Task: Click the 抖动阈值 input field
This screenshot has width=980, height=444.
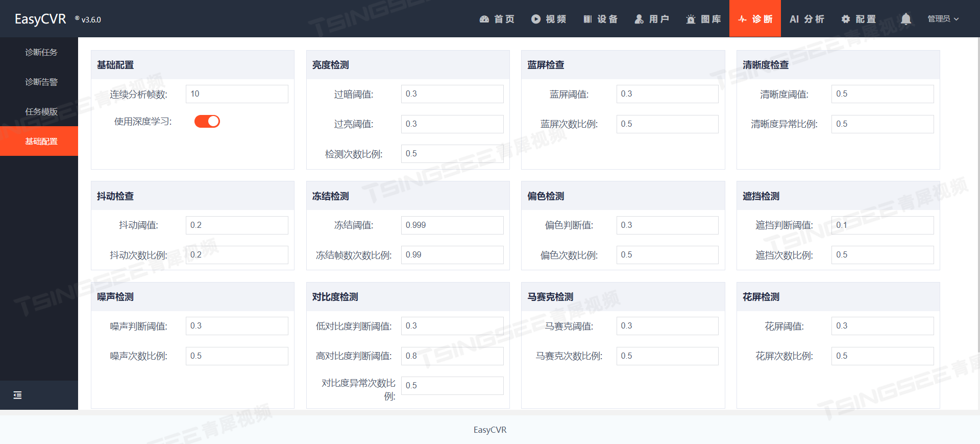Action: 237,225
